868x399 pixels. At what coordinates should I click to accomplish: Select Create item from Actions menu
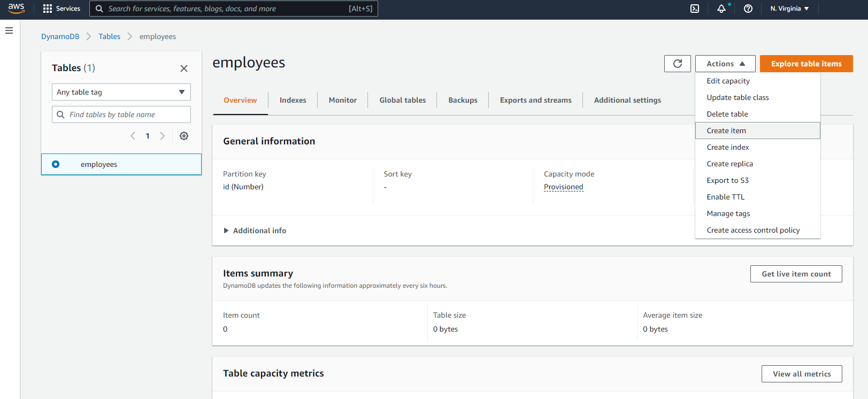758,131
